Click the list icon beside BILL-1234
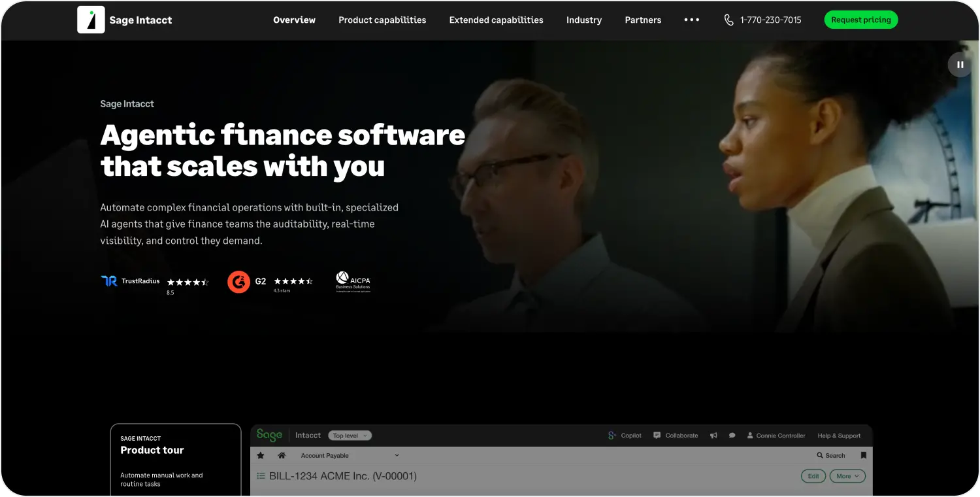 coord(261,476)
